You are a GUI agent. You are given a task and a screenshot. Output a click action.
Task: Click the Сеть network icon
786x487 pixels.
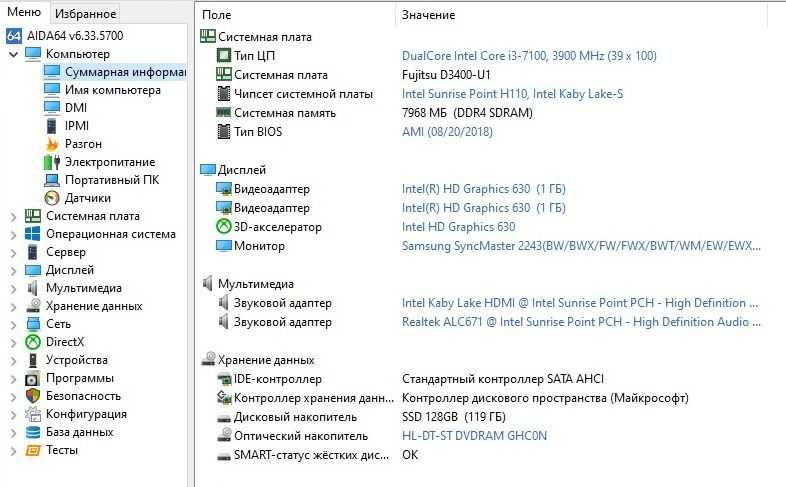tap(33, 324)
